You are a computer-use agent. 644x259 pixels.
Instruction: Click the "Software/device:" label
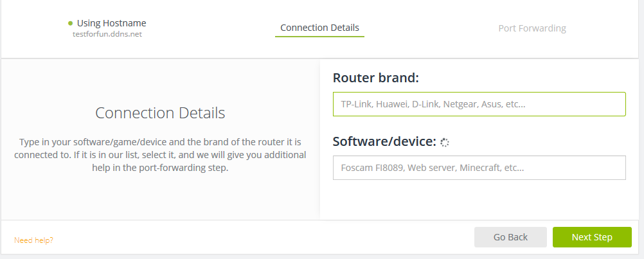click(384, 142)
